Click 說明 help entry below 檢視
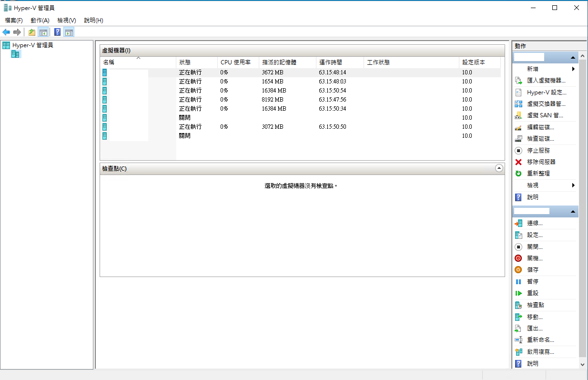 [x=533, y=197]
